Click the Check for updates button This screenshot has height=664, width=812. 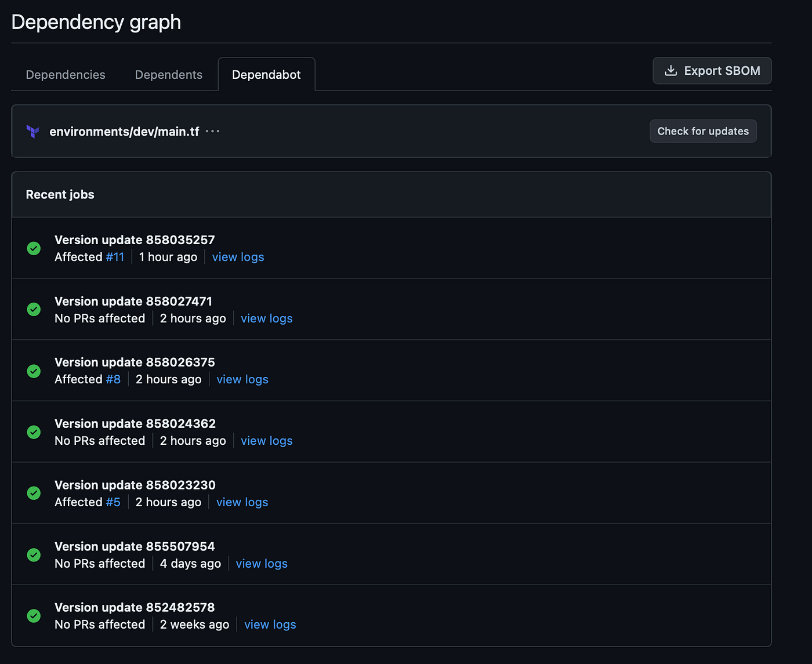[703, 131]
